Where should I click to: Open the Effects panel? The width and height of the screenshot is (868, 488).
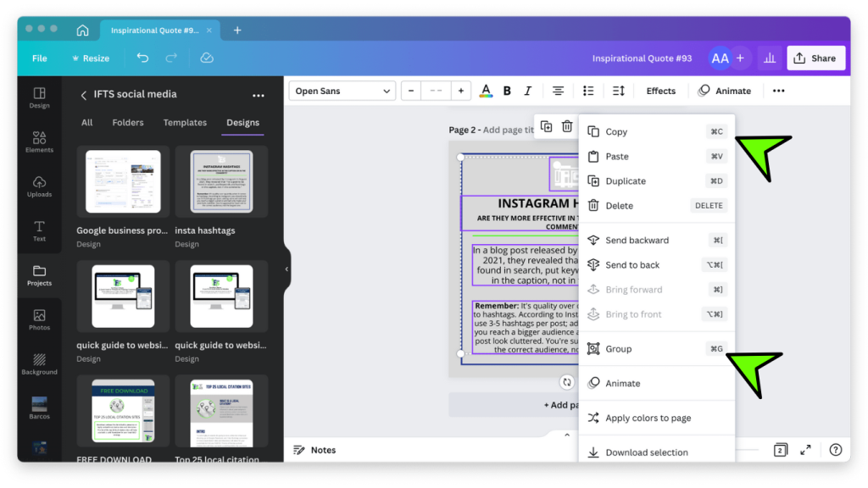pyautogui.click(x=661, y=91)
